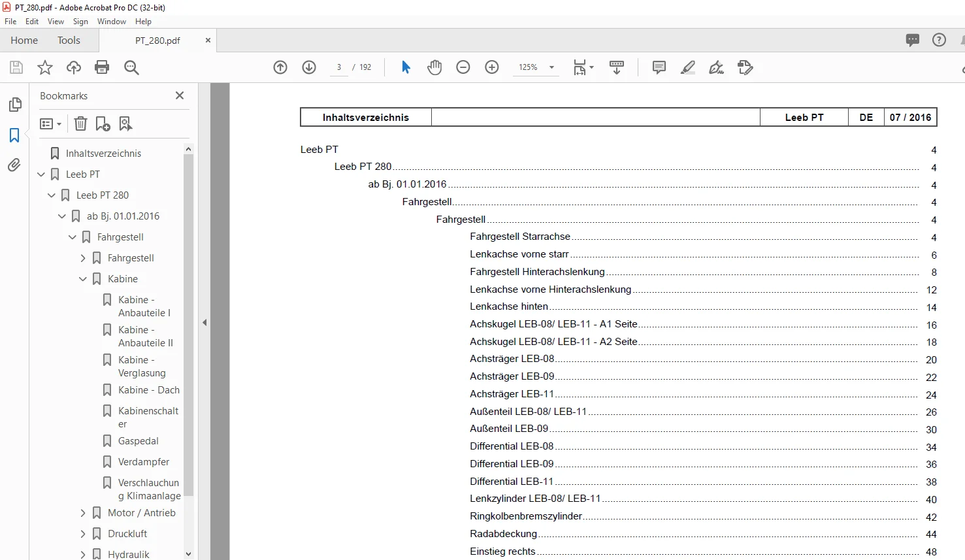Toggle the bookmarks panel icon
The height and width of the screenshot is (560, 965).
click(x=14, y=135)
